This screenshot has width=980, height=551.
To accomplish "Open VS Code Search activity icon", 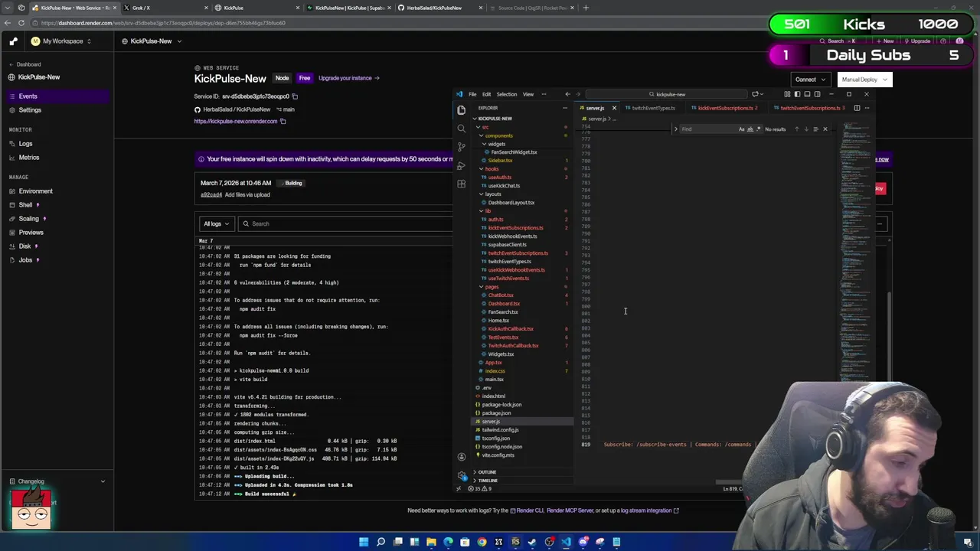I will [x=461, y=129].
